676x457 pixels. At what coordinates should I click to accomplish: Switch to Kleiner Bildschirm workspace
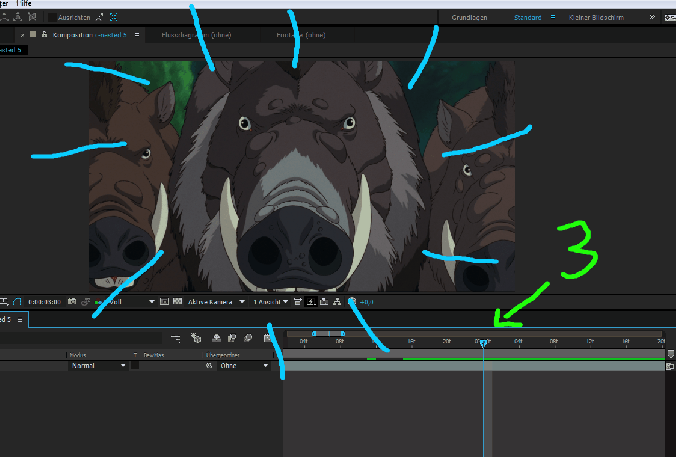596,18
